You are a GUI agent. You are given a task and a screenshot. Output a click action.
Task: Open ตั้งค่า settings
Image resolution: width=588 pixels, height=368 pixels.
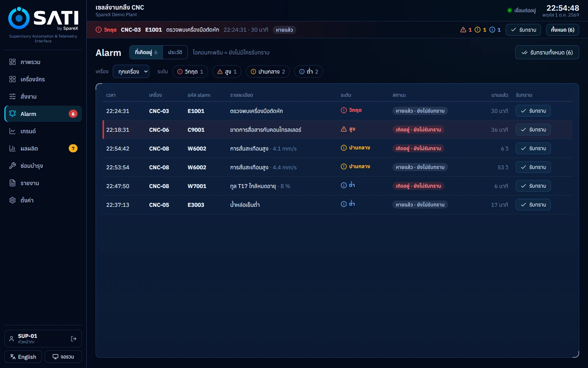tap(43, 200)
